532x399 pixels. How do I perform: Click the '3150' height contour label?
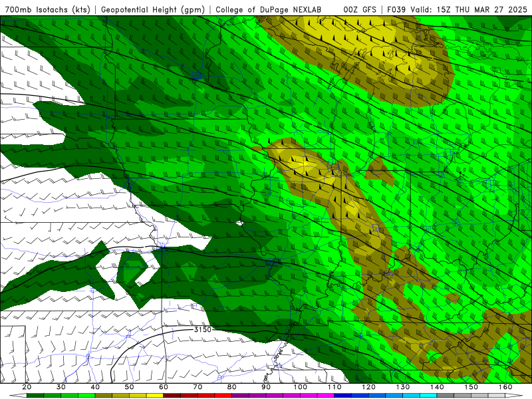coord(203,329)
